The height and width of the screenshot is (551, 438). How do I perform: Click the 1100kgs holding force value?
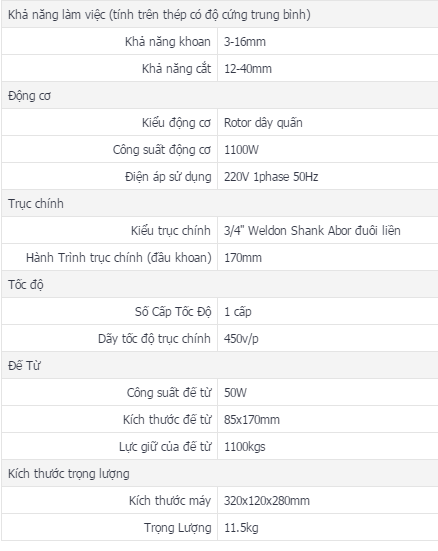245,447
